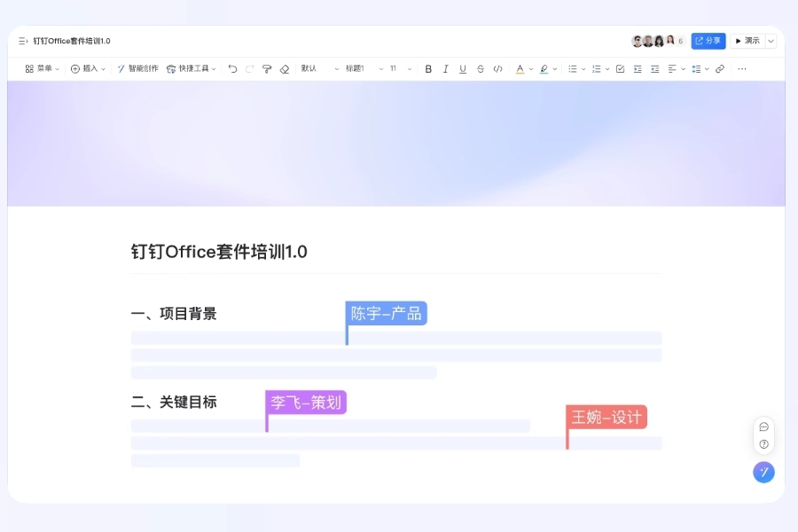Expand the highlight color picker arrow
Screen dimensions: 798x532
click(555, 69)
